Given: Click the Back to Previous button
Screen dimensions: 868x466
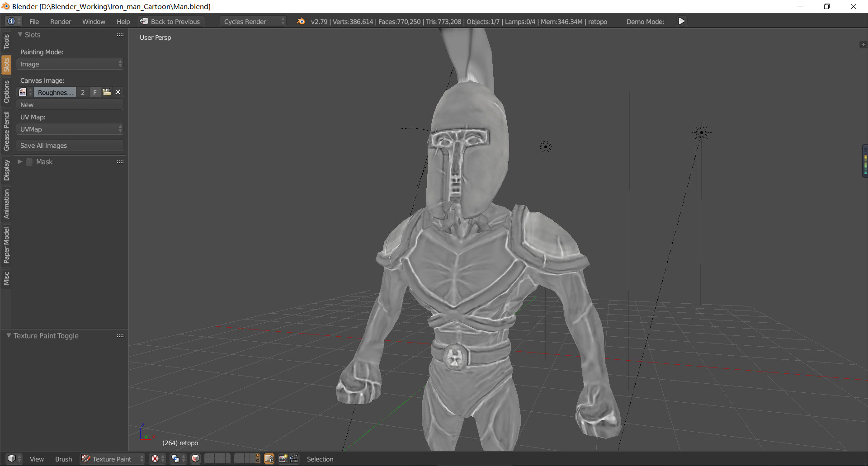Looking at the screenshot, I should pyautogui.click(x=170, y=21).
